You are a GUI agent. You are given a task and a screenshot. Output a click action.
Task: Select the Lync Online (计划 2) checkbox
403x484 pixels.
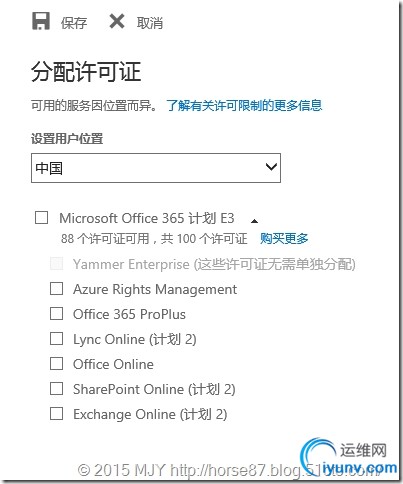(x=56, y=339)
